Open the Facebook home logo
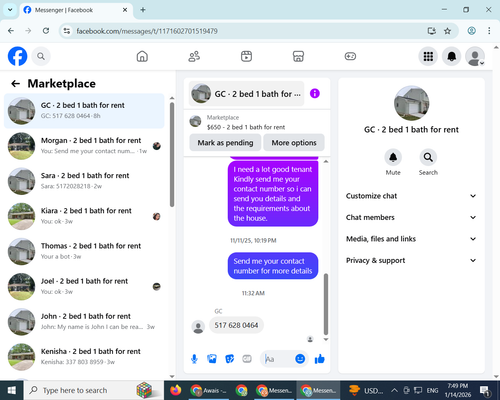This screenshot has height=400, width=500. 17,56
